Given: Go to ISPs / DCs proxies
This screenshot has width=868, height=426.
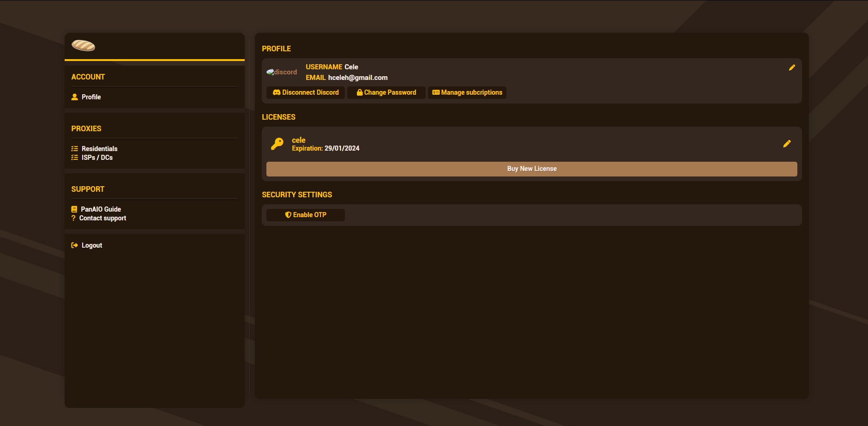Looking at the screenshot, I should [x=97, y=158].
